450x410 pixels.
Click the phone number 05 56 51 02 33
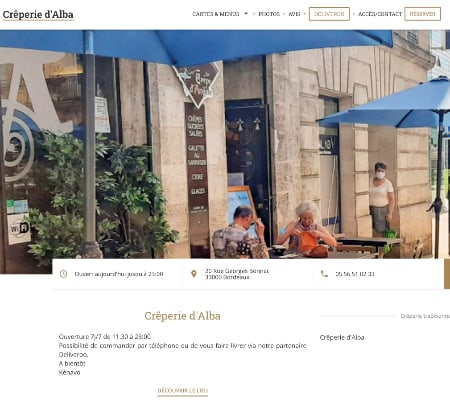[355, 274]
